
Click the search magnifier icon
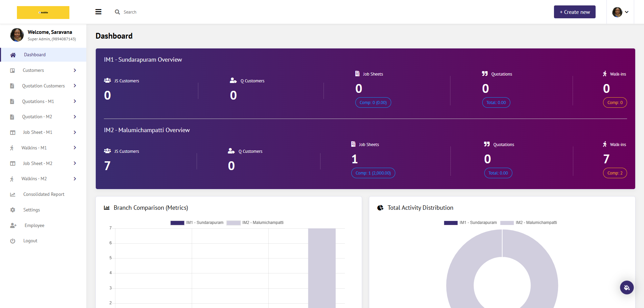(117, 12)
